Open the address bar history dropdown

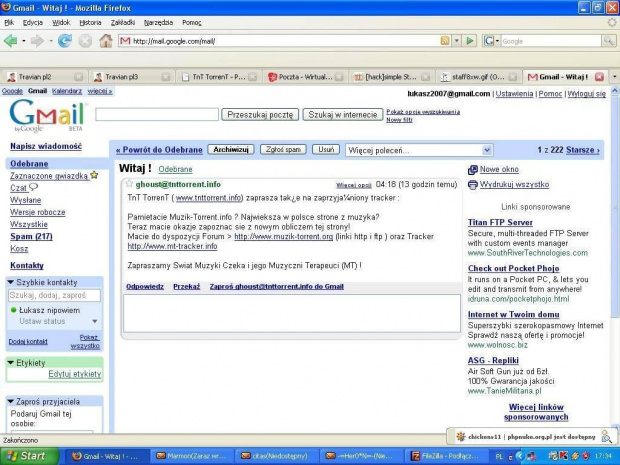[457, 41]
